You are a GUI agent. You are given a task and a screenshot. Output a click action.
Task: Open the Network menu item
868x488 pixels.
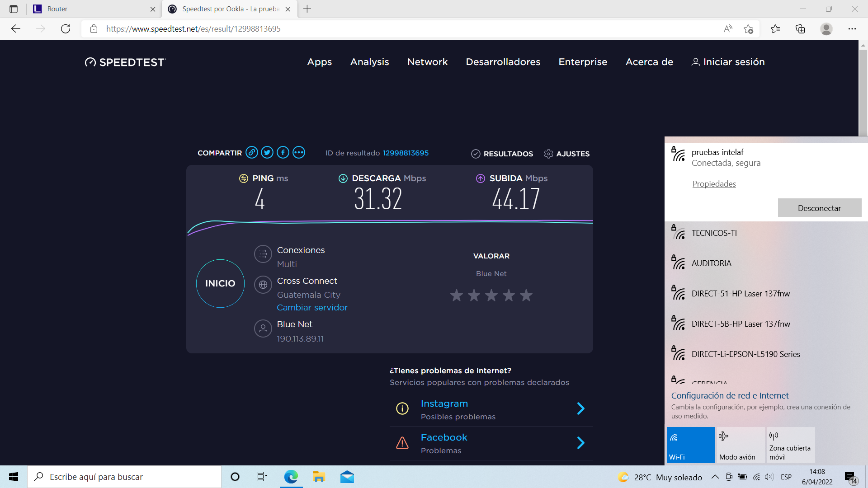point(427,62)
